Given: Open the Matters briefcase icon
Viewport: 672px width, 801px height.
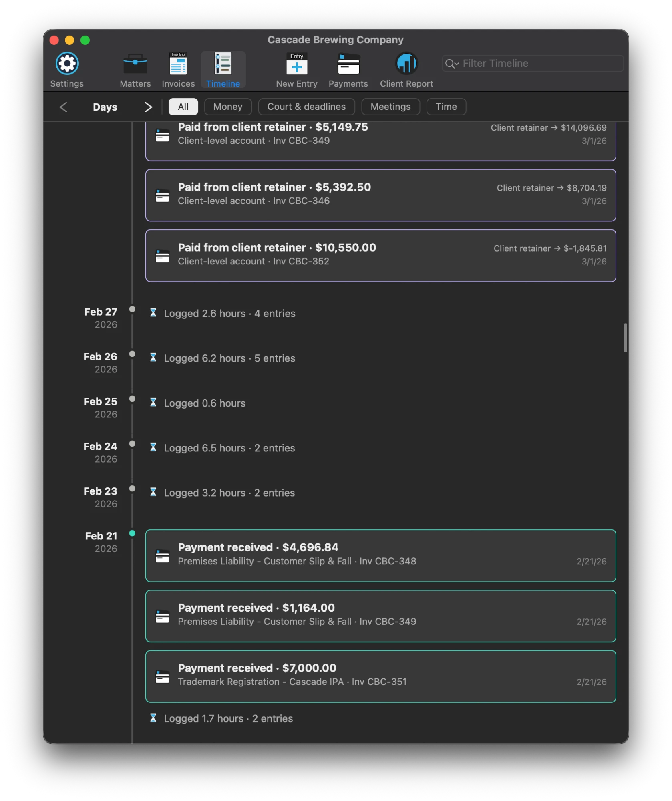Looking at the screenshot, I should [135, 64].
